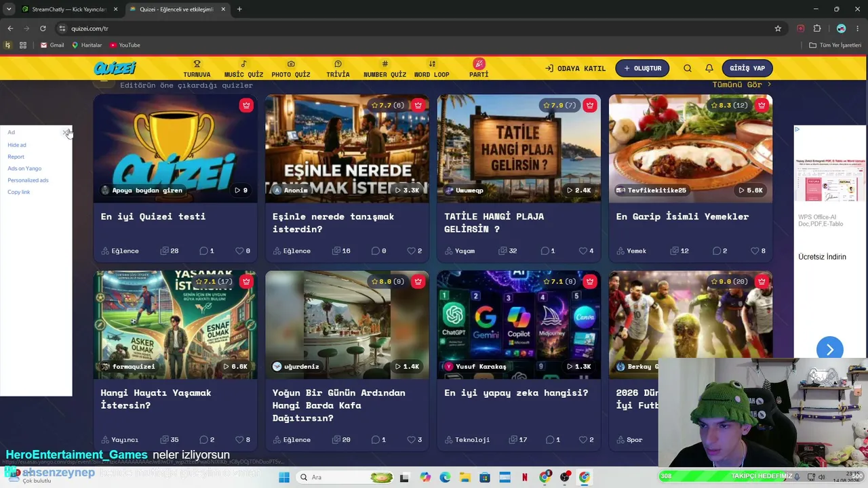
Task: Open site search with magnifier icon
Action: point(688,68)
